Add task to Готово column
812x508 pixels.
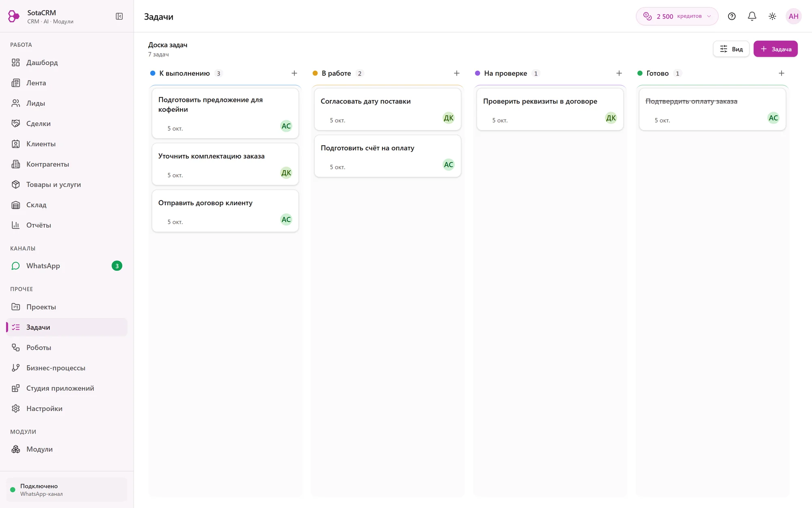click(782, 73)
